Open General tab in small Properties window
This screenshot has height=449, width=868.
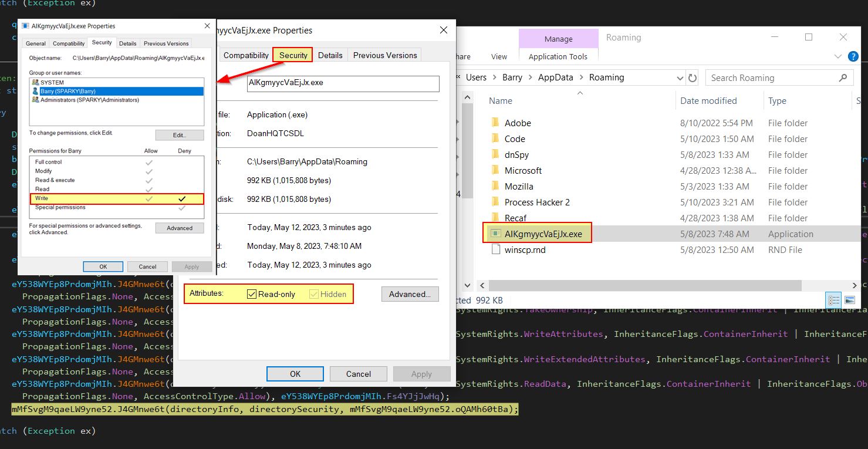pos(35,43)
